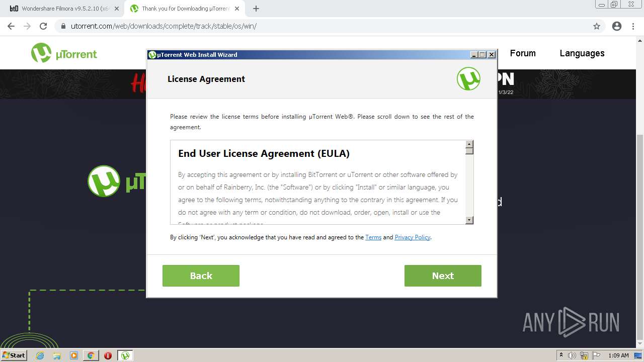Click the large µTorrent logo on page
644x362 pixels.
coord(117,181)
